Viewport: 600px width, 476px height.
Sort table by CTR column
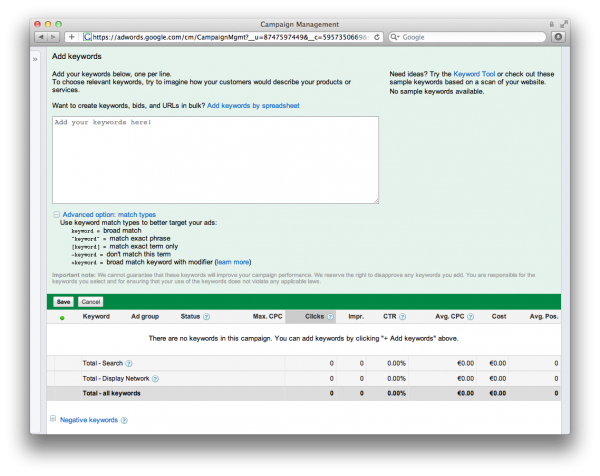[x=390, y=316]
